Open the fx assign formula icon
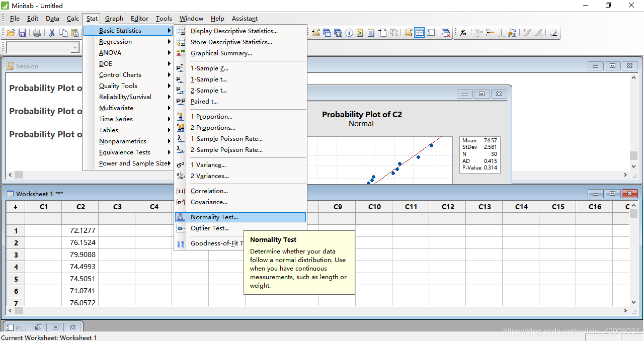 [x=463, y=33]
